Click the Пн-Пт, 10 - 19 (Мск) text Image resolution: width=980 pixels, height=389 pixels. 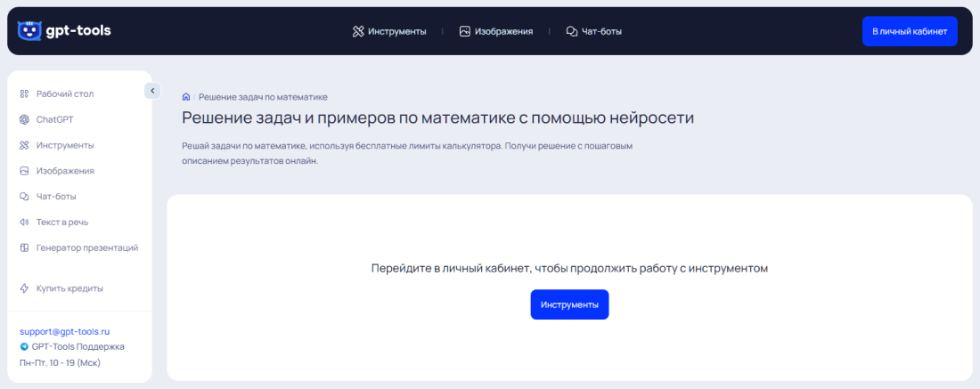tap(60, 363)
